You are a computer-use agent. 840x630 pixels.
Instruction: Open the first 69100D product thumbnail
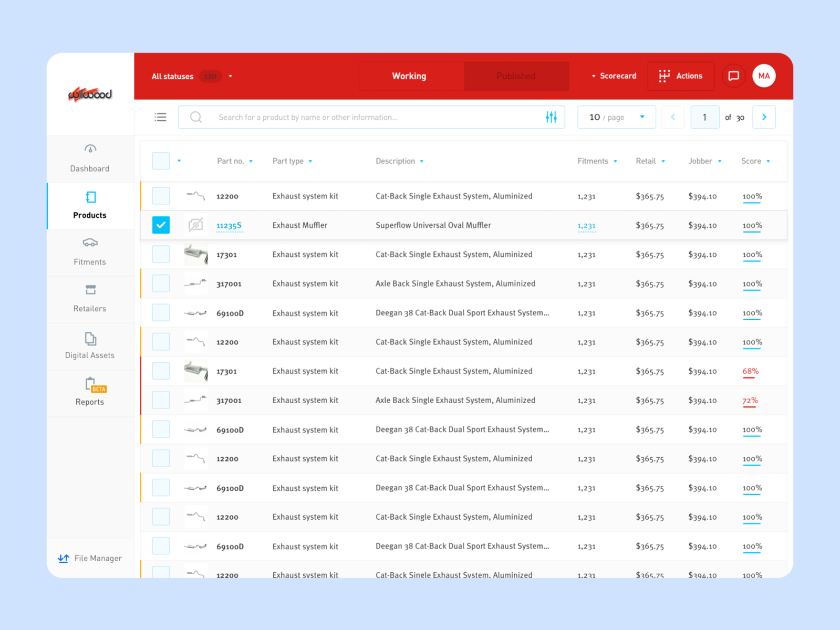coord(196,313)
